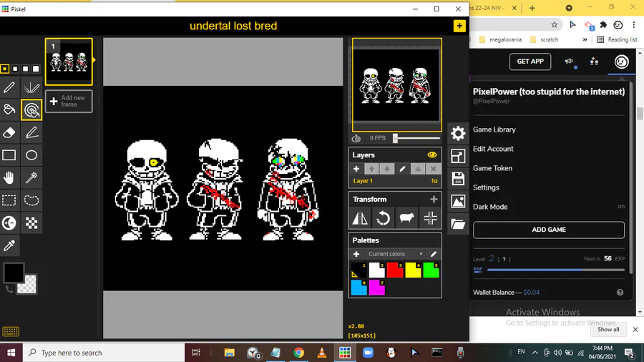This screenshot has width=644, height=362.
Task: Select the Paint all pixels of same color tool
Action: pyautogui.click(x=31, y=110)
